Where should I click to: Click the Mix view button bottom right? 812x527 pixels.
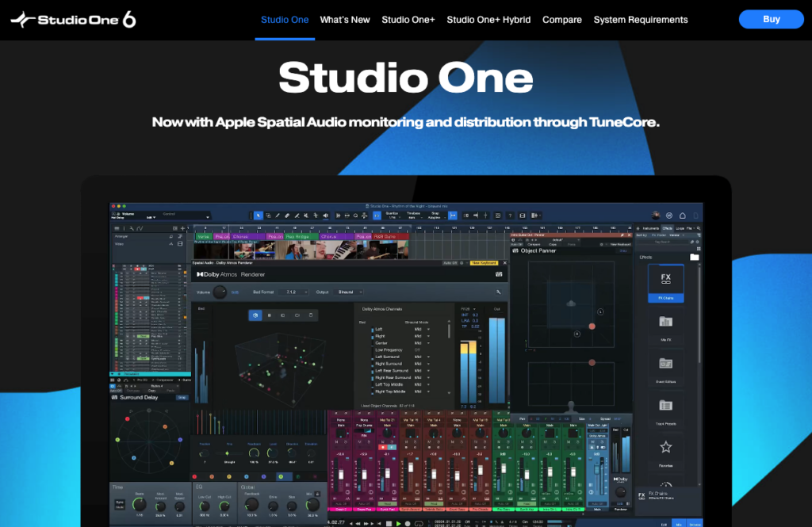[679, 524]
